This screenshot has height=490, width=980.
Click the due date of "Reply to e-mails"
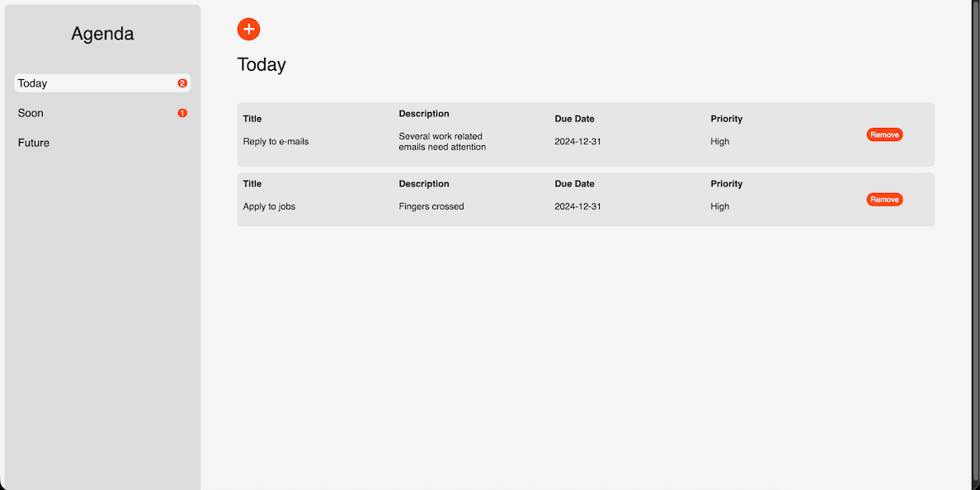click(577, 142)
